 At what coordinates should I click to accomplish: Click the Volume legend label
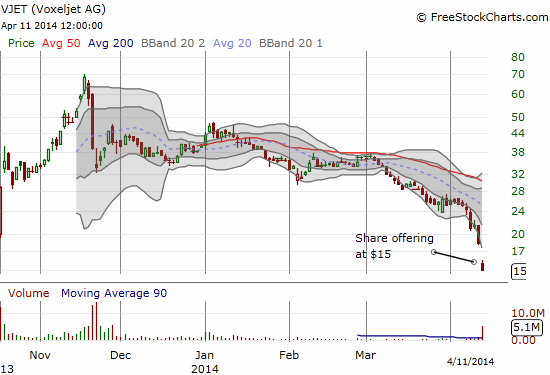pyautogui.click(x=28, y=293)
